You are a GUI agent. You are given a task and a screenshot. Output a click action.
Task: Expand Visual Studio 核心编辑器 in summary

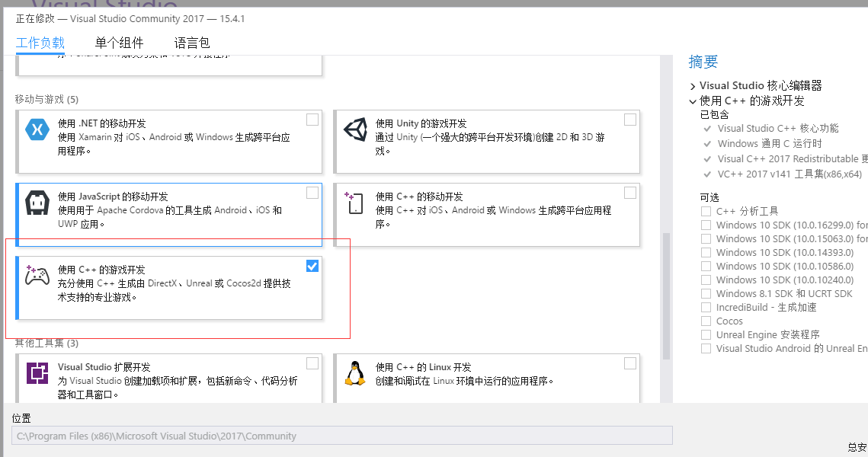[693, 86]
